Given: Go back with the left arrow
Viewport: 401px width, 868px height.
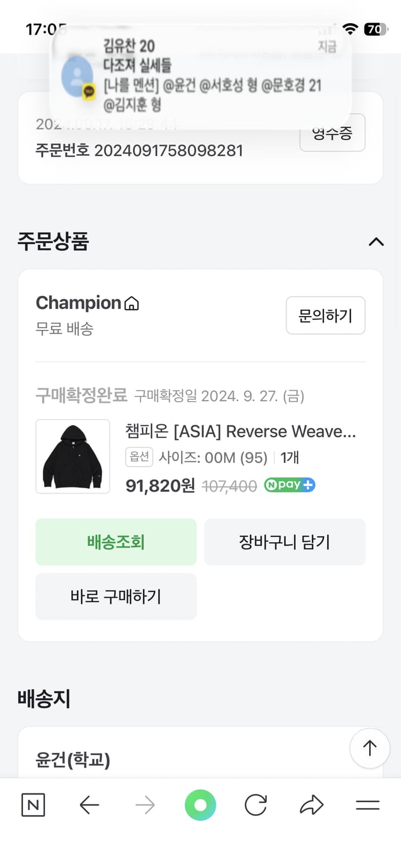Looking at the screenshot, I should [89, 805].
